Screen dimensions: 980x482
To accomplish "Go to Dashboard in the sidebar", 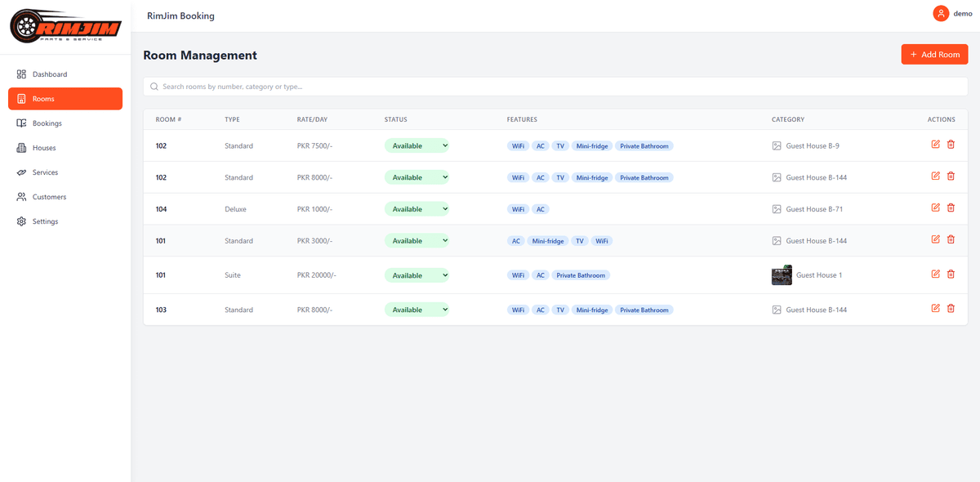I will click(x=49, y=74).
